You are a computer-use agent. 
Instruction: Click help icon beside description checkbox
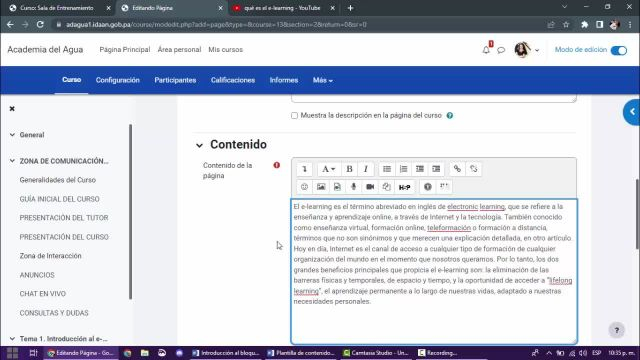tap(450, 116)
